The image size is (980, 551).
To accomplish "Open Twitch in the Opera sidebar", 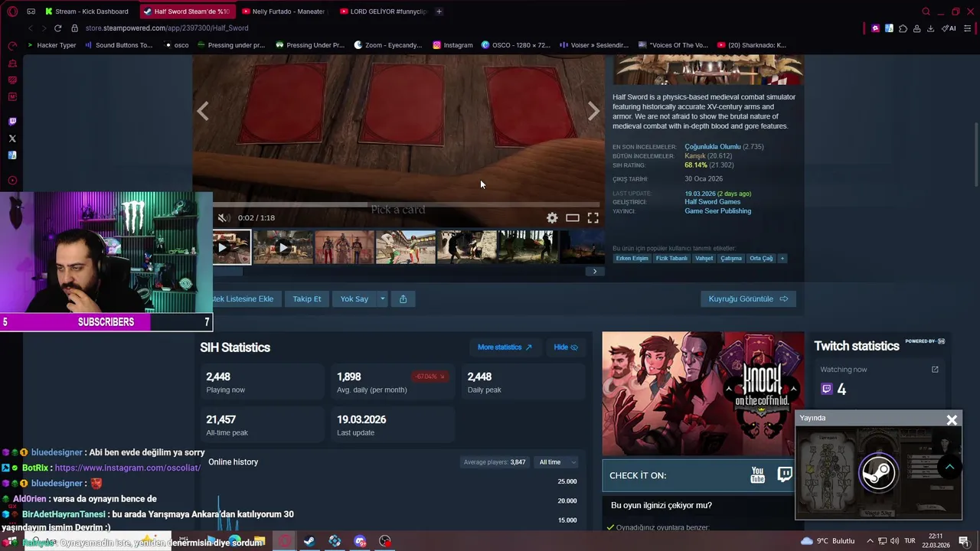I will pos(12,122).
